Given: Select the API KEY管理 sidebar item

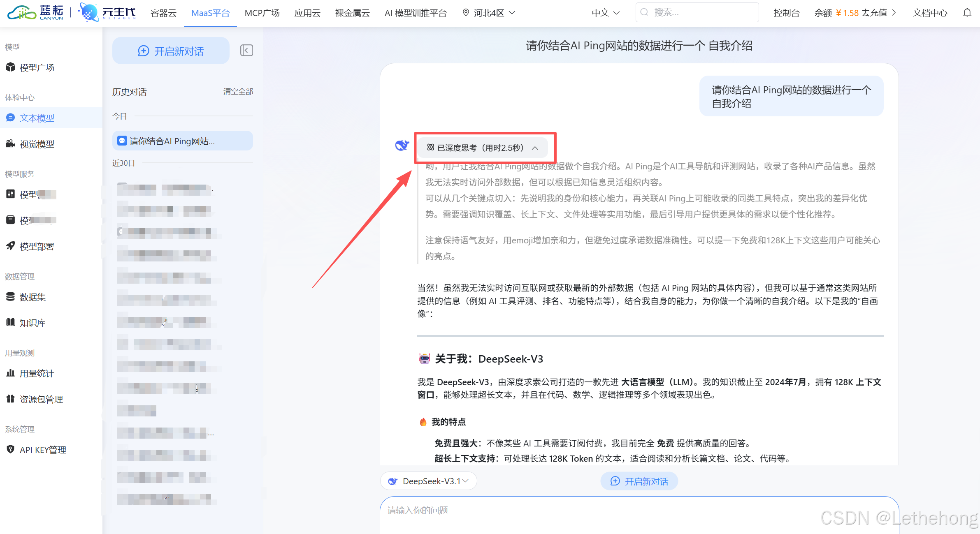Looking at the screenshot, I should coord(51,450).
